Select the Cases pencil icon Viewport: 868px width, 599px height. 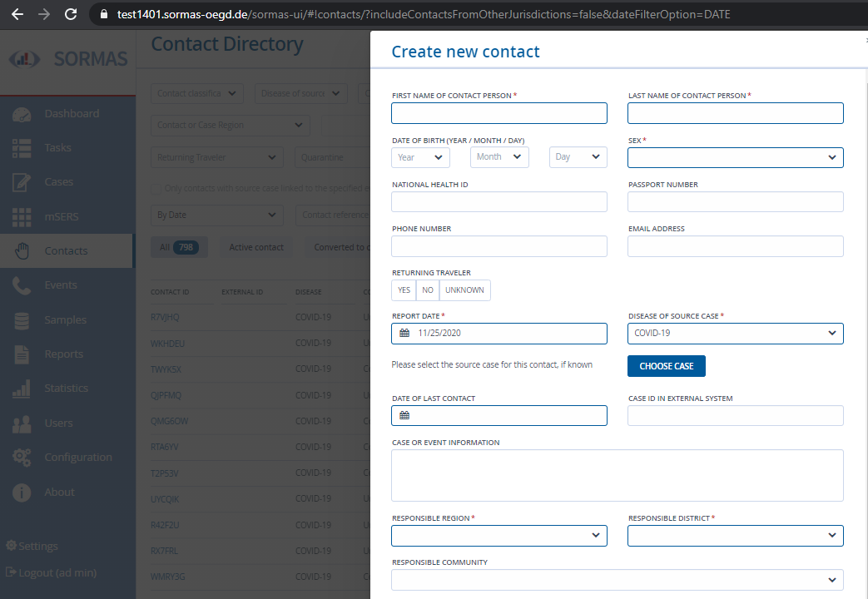pyautogui.click(x=22, y=183)
